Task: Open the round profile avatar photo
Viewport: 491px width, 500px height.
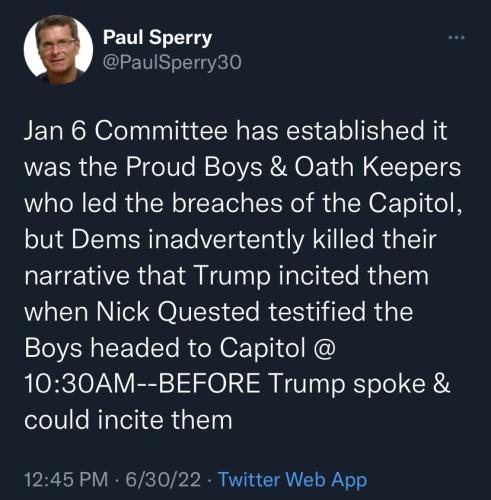Action: (x=58, y=49)
